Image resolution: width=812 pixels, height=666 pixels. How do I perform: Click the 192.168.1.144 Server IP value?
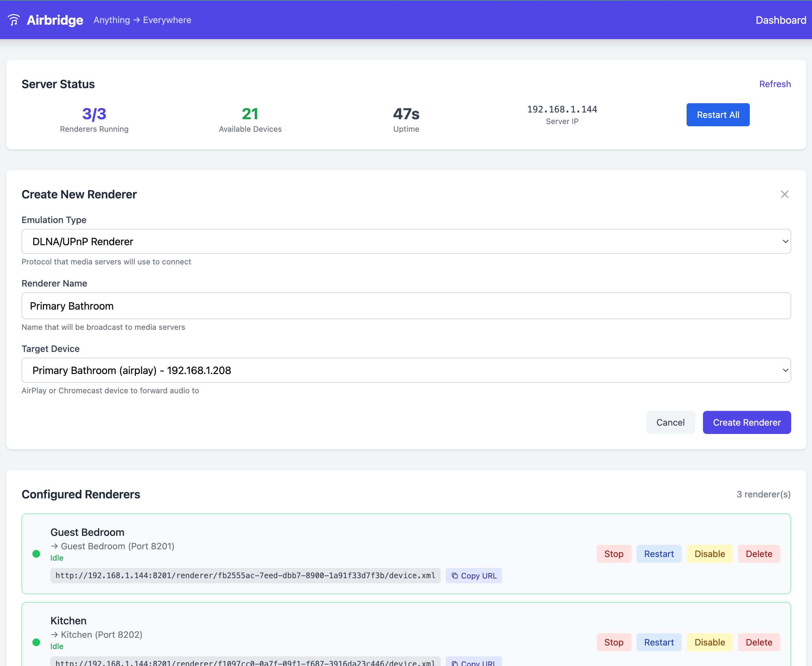tap(562, 109)
